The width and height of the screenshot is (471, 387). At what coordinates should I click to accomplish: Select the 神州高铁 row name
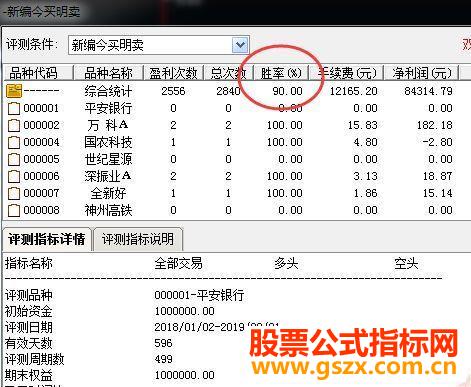(108, 210)
